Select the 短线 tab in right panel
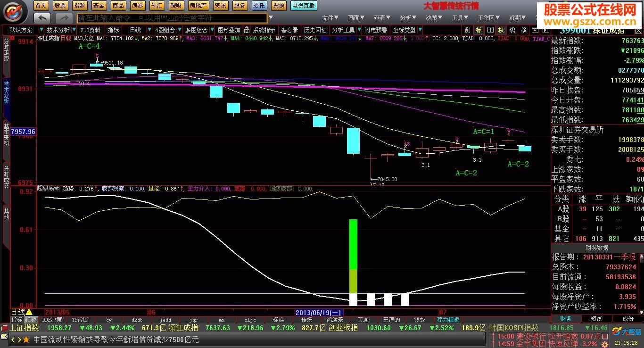The width and height of the screenshot is (644, 348). pyautogui.click(x=597, y=319)
